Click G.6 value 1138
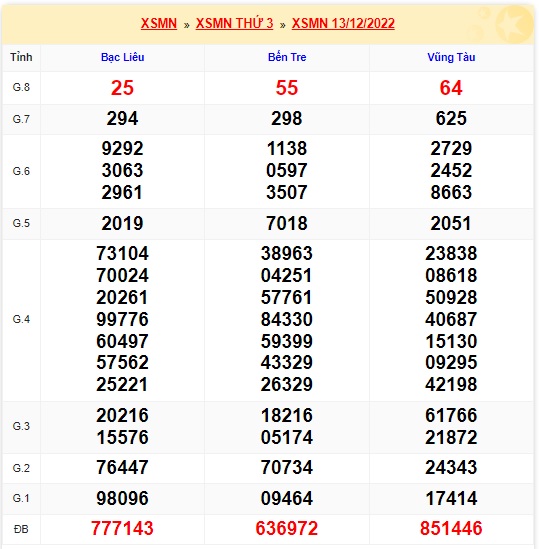This screenshot has width=539, height=549. tap(287, 148)
